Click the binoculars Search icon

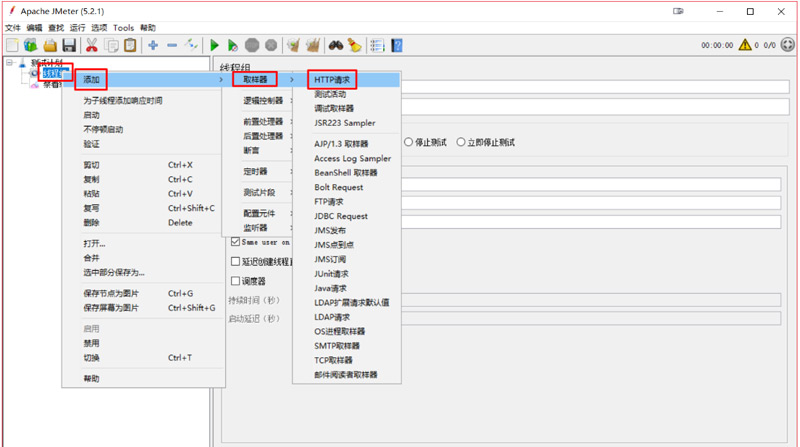pos(335,45)
